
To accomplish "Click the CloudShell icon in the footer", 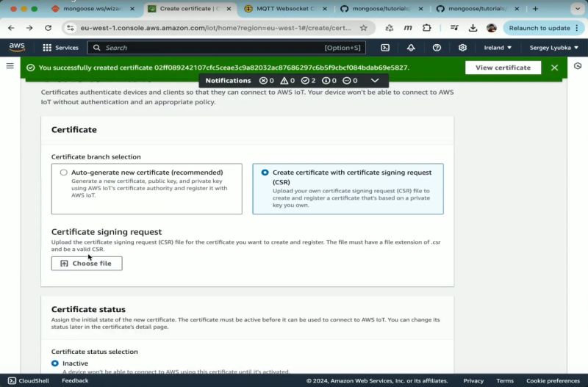I will tap(12, 380).
